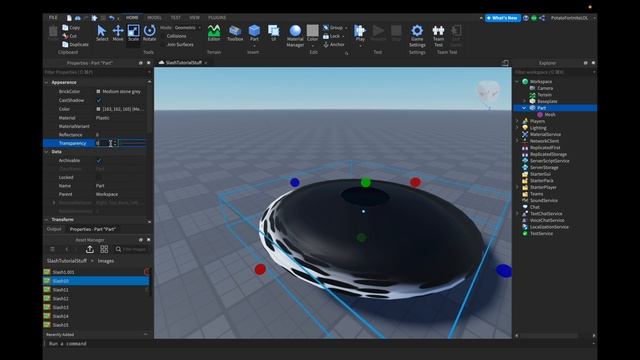Click the new file icon in the quick toolbar
The width and height of the screenshot is (640, 360).
coord(69,18)
